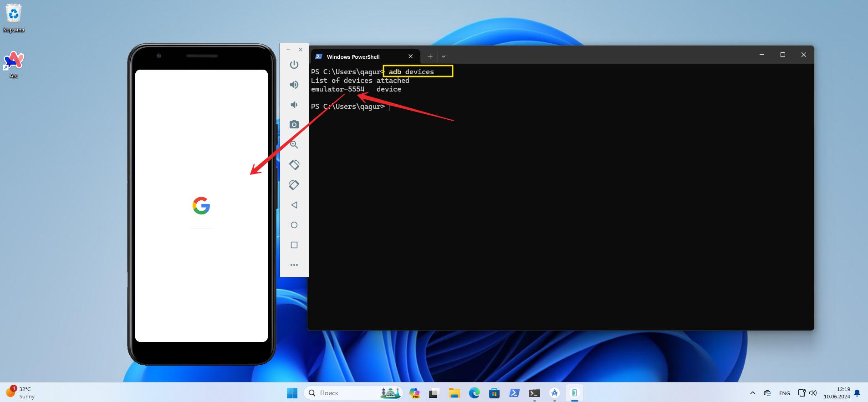This screenshot has width=868, height=402.
Task: Click the sync status tray icon
Action: click(x=767, y=393)
